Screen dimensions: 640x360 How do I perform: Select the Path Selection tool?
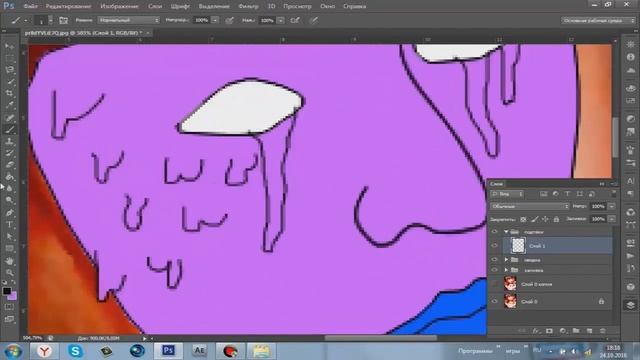coord(10,236)
